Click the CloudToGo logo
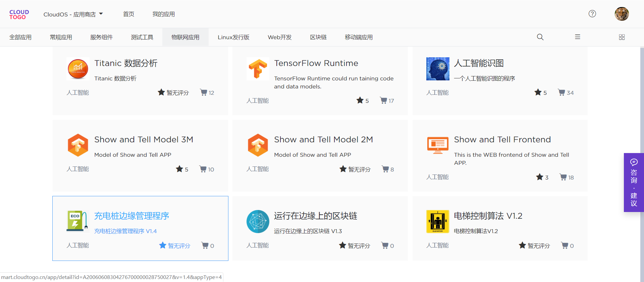This screenshot has width=644, height=282. 19,14
